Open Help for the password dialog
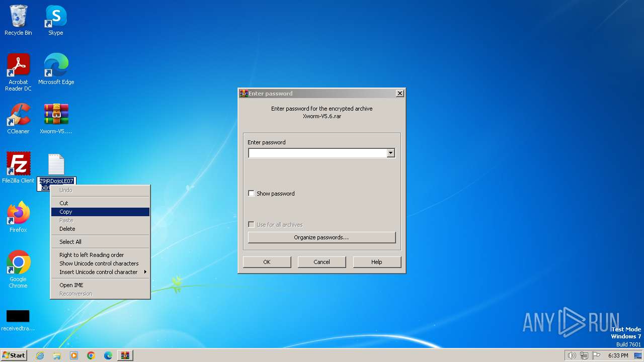 [x=377, y=262]
